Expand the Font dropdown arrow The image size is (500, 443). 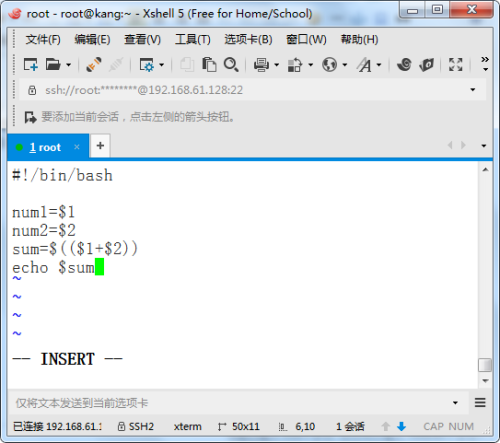379,65
